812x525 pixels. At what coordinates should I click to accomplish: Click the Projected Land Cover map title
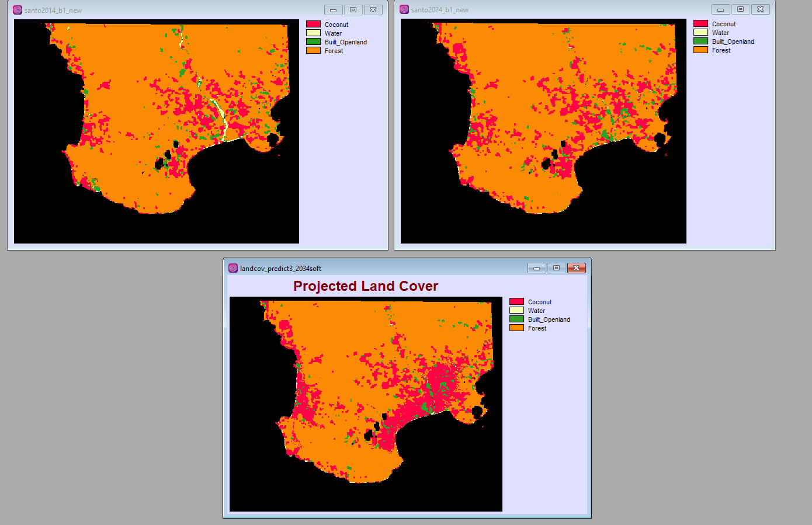click(366, 286)
